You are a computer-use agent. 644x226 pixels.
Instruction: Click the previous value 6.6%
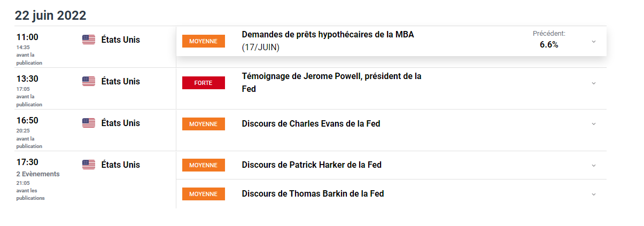click(549, 45)
